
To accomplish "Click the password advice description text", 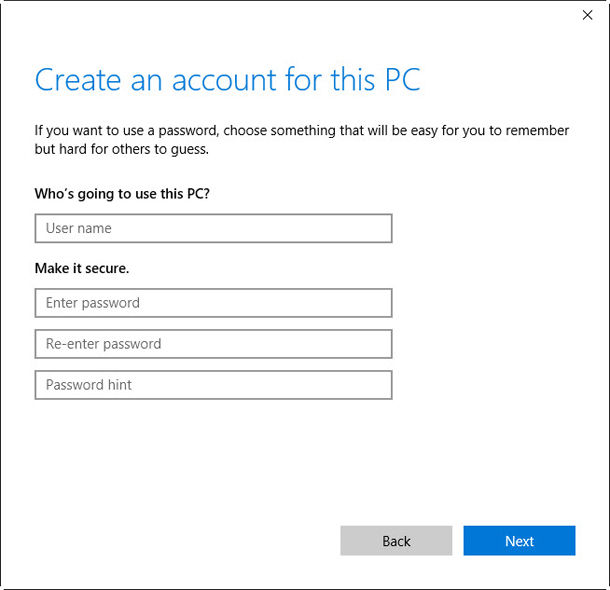I will point(300,140).
